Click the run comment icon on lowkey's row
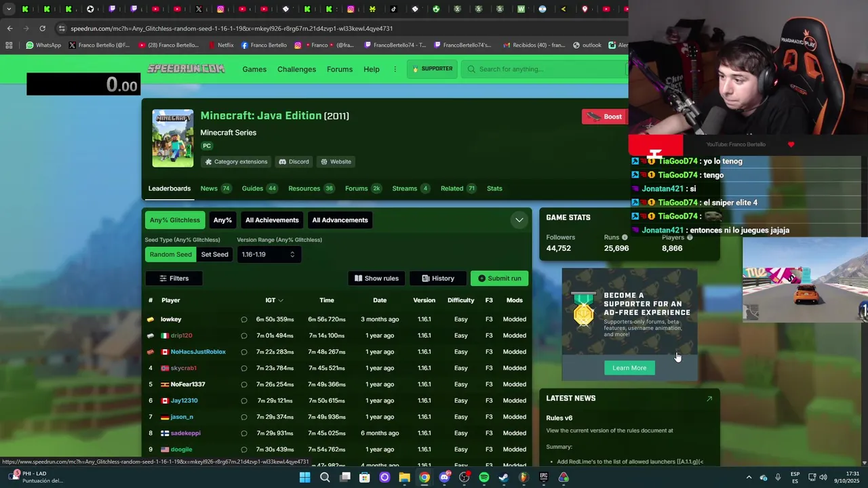The image size is (868, 488). (244, 319)
